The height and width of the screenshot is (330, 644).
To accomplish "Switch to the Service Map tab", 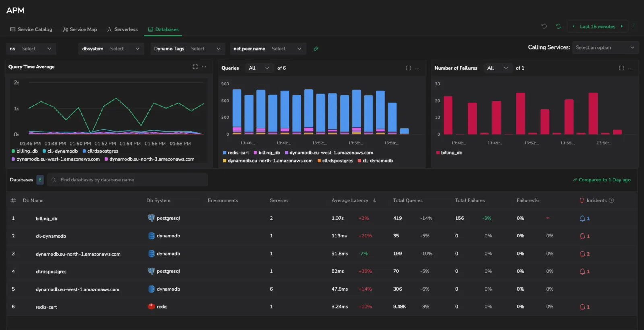I will point(80,29).
